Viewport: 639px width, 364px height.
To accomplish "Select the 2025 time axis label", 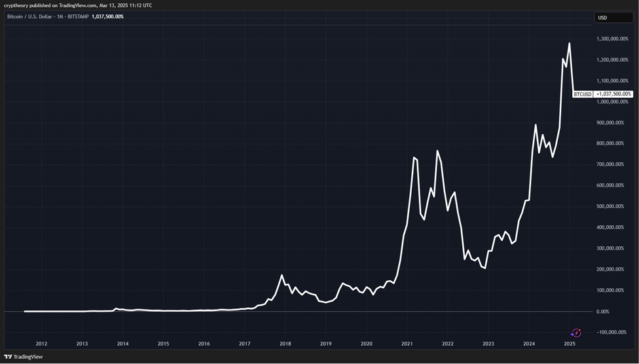I will point(570,344).
